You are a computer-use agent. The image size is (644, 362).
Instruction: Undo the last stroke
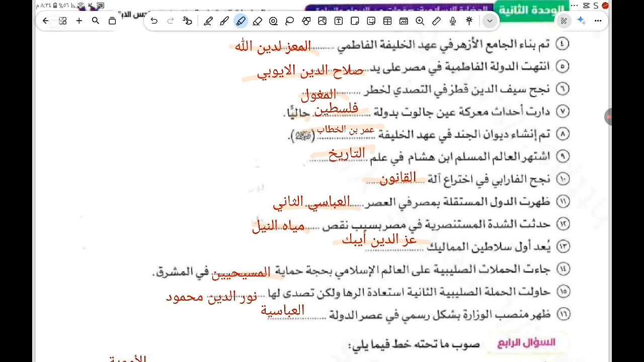(154, 21)
